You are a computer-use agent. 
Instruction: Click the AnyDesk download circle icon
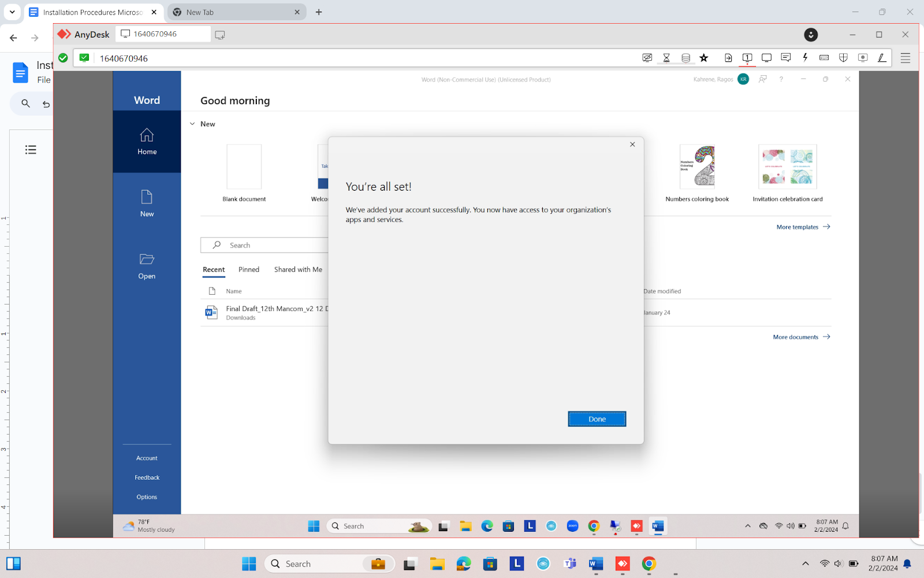click(x=811, y=35)
